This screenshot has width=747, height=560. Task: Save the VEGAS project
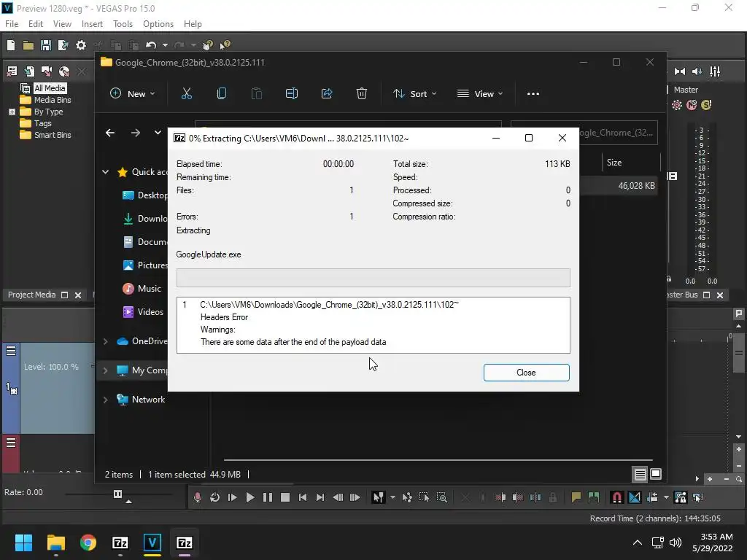(46, 45)
